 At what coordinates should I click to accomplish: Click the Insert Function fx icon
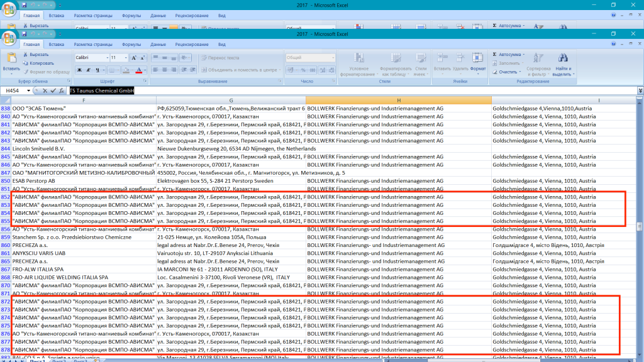(x=62, y=91)
